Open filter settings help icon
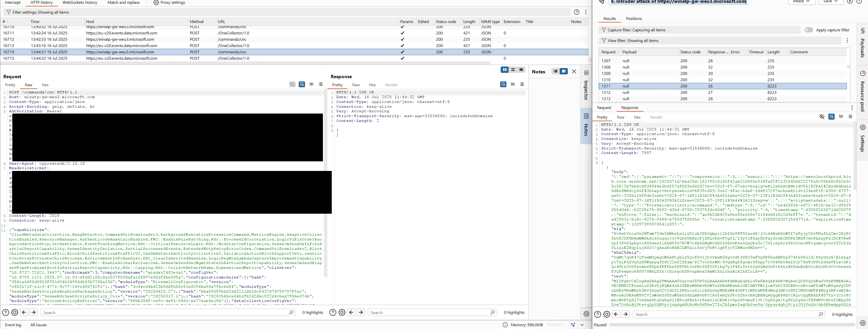This screenshot has width=868, height=329. [577, 12]
